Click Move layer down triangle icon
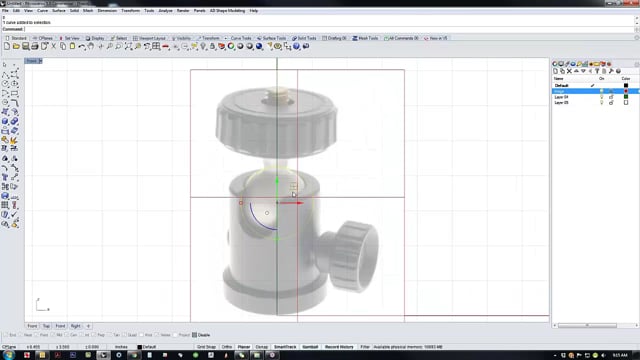Image resolution: width=640 pixels, height=360 pixels. click(x=583, y=71)
